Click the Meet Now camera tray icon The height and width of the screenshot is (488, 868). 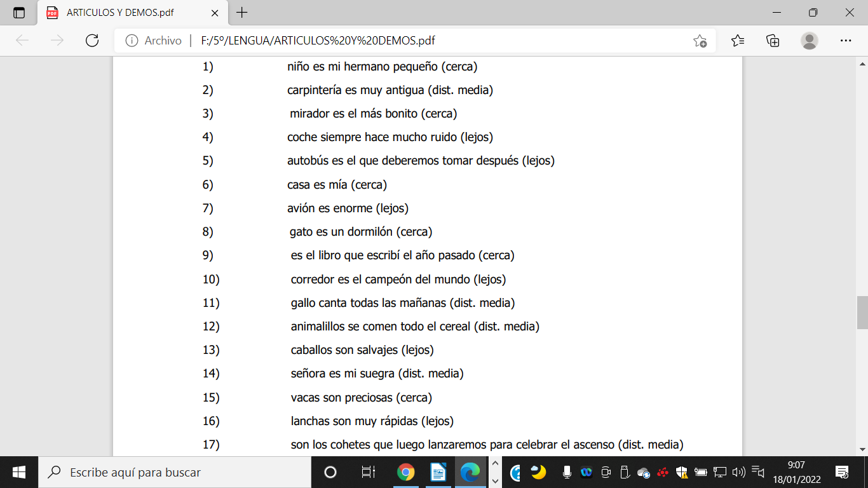(606, 472)
